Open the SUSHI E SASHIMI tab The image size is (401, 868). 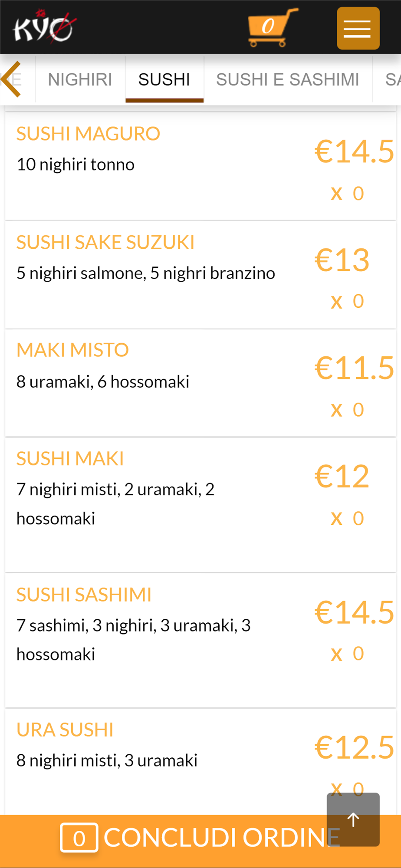tap(288, 80)
